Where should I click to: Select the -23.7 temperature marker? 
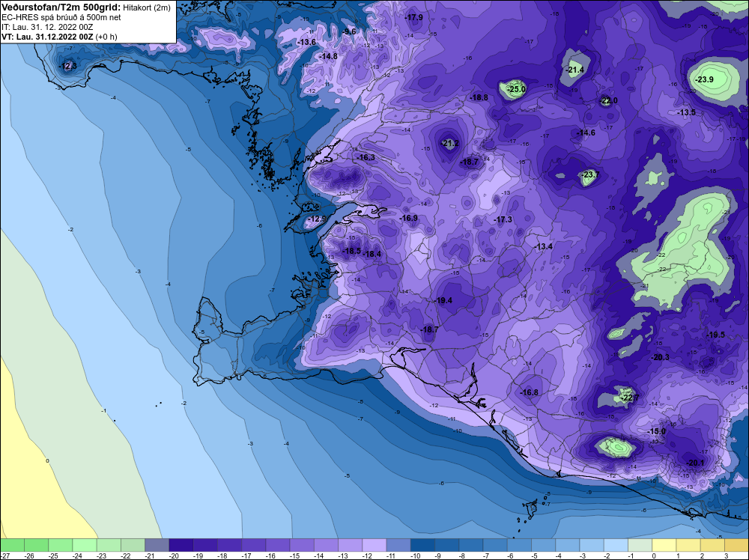pos(590,174)
